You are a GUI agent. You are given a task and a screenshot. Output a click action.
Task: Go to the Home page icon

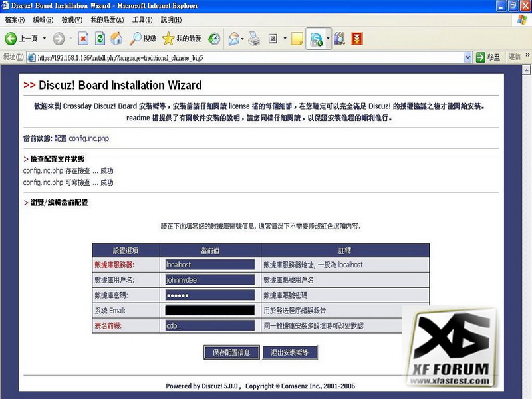click(116, 39)
